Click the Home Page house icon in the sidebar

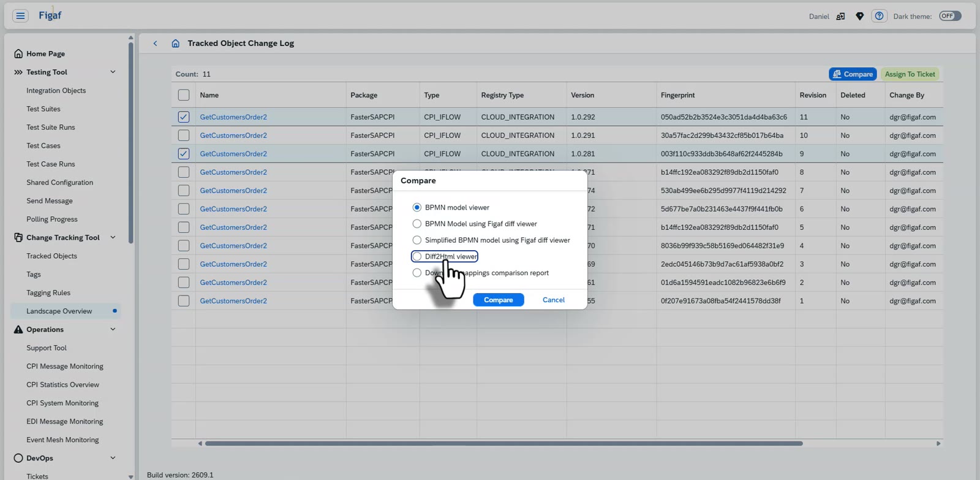pyautogui.click(x=18, y=54)
